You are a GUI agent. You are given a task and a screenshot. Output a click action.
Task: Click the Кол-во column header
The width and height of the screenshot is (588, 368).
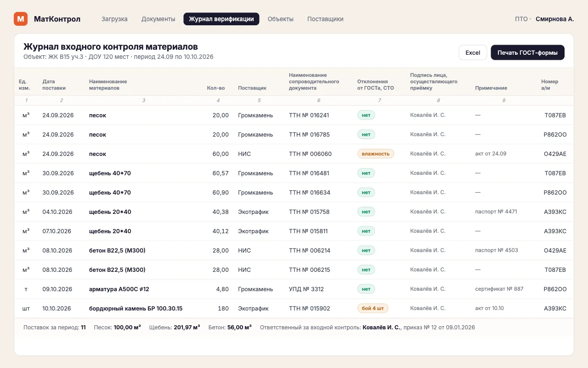216,88
